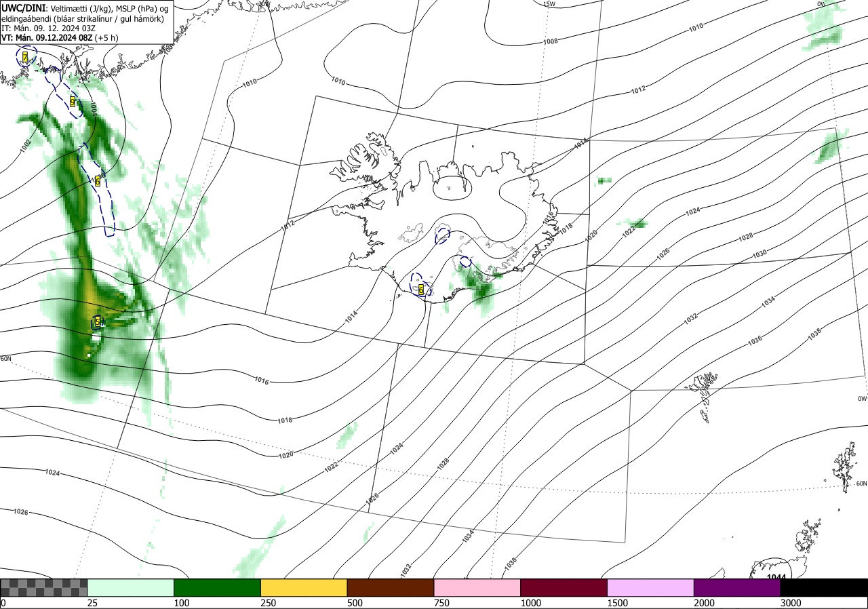This screenshot has height=609, width=868.
Task: Click the 1004 isobar label
Action: pos(94,110)
